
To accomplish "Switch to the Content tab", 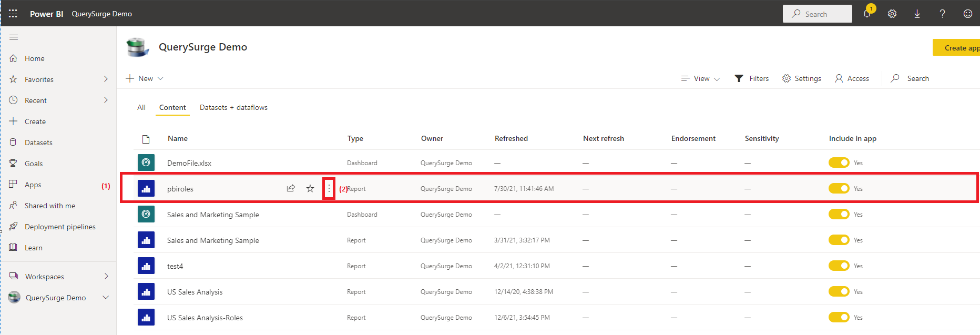I will click(x=172, y=107).
